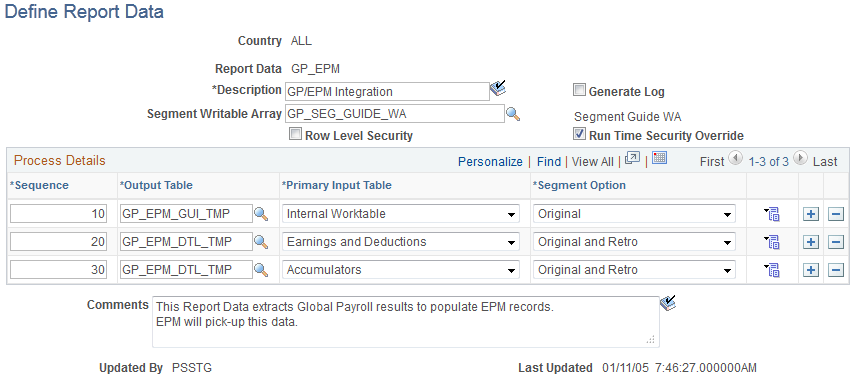The height and width of the screenshot is (377, 854).
Task: Open Segment Option dropdown in sequence 30 row
Action: click(x=635, y=269)
